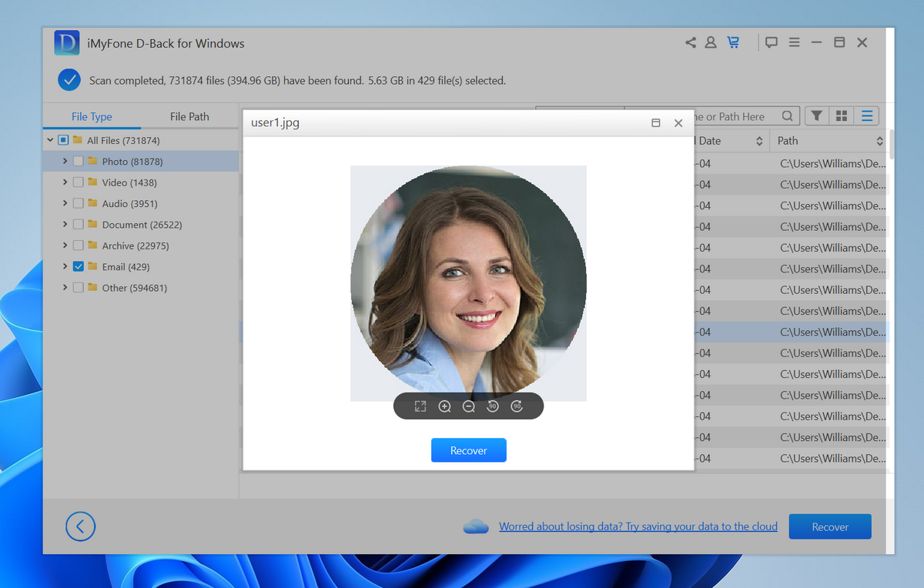Expand the Other tree node
This screenshot has height=588, width=924.
65,288
